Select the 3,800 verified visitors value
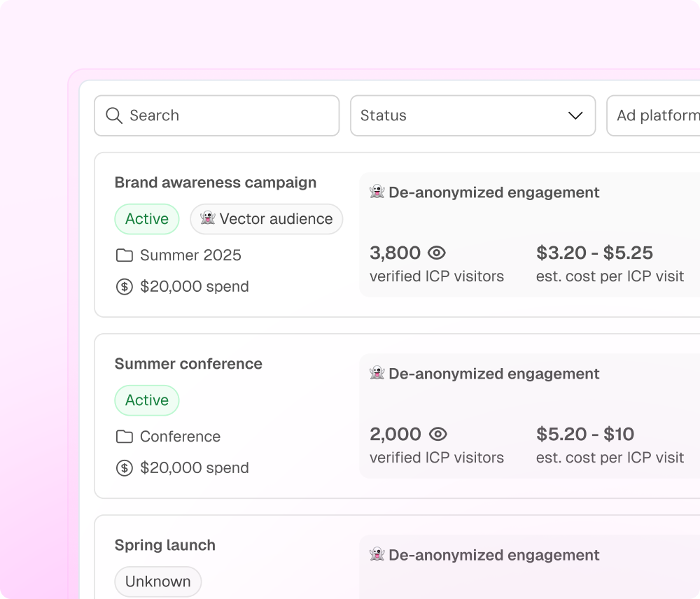Viewport: 700px width, 599px height. point(395,253)
